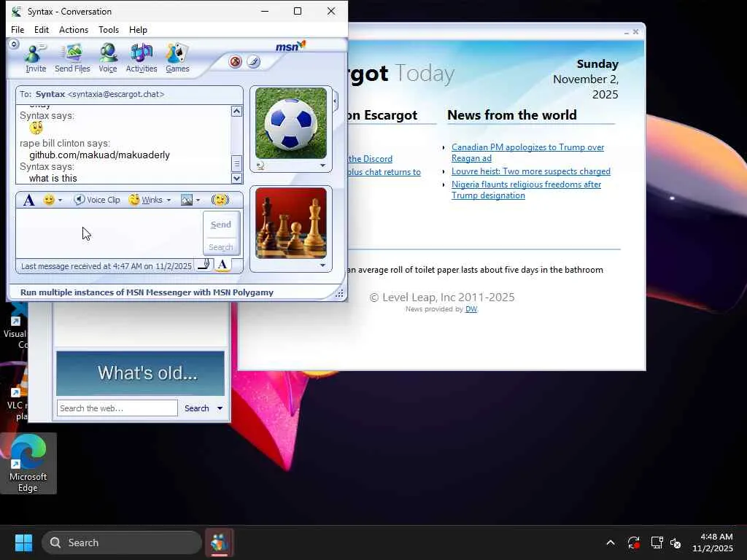747x560 pixels.
Task: Click the msn butterfly logo
Action: tap(290, 46)
